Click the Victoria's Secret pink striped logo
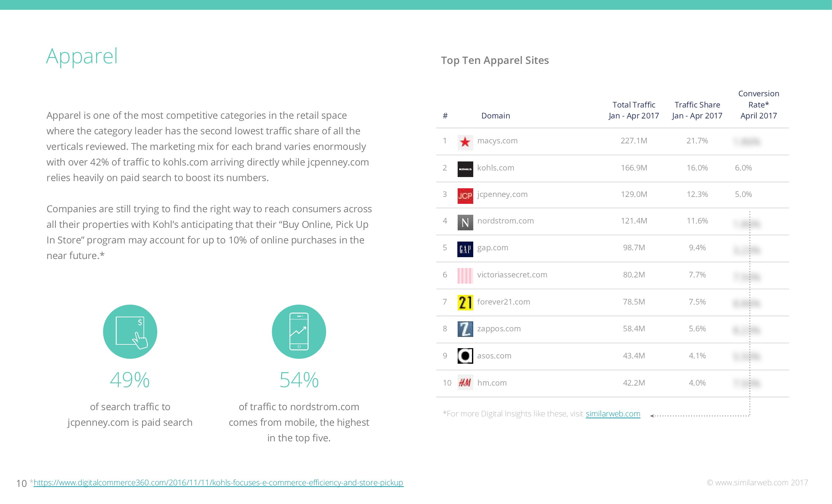 pos(465,276)
